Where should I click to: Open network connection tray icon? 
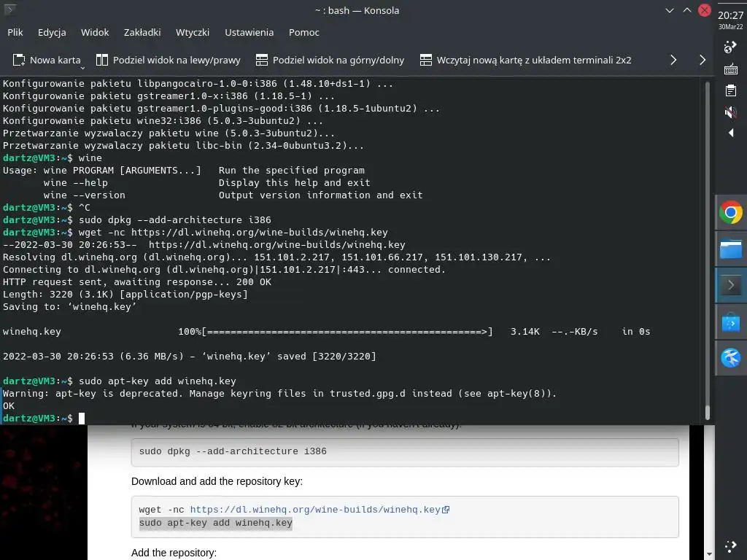click(730, 47)
